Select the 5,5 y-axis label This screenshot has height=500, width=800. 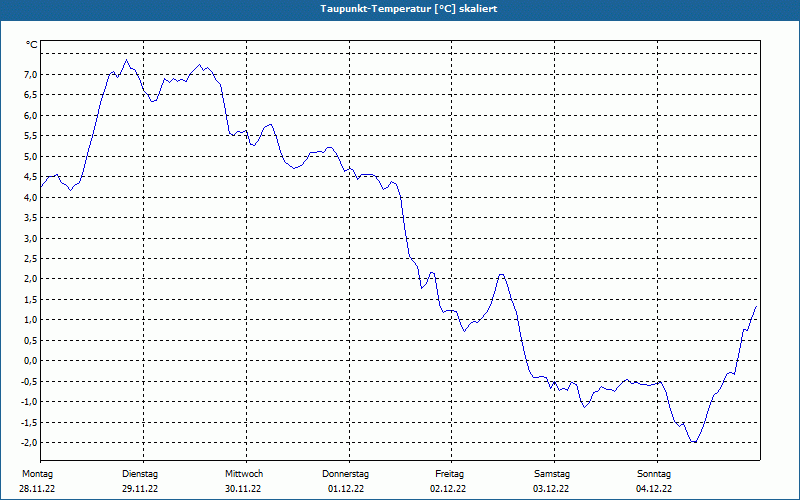(x=31, y=136)
